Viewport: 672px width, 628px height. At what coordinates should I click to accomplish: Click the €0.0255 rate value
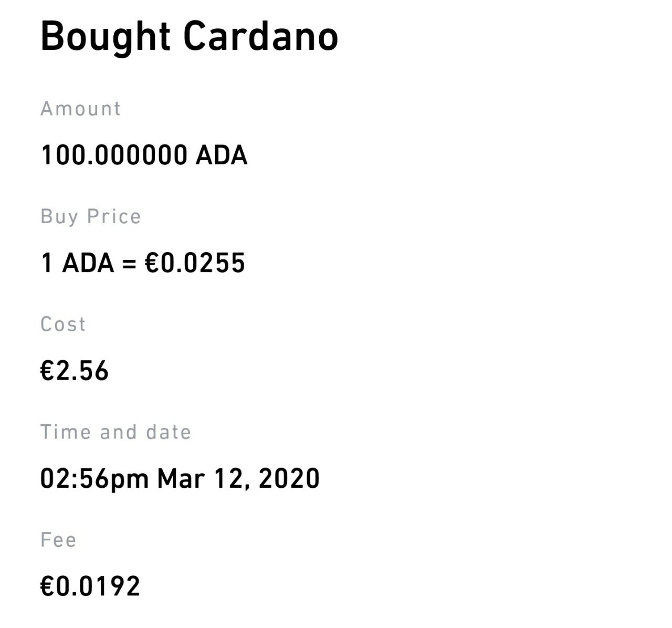195,263
